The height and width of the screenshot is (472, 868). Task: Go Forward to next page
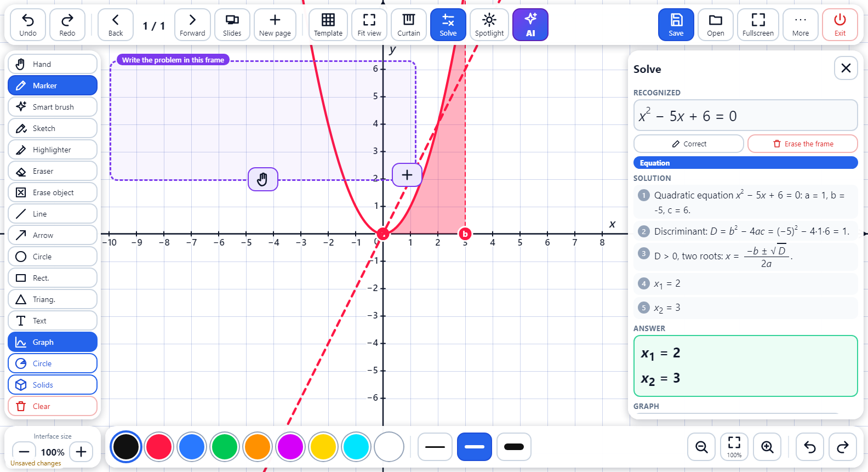192,25
